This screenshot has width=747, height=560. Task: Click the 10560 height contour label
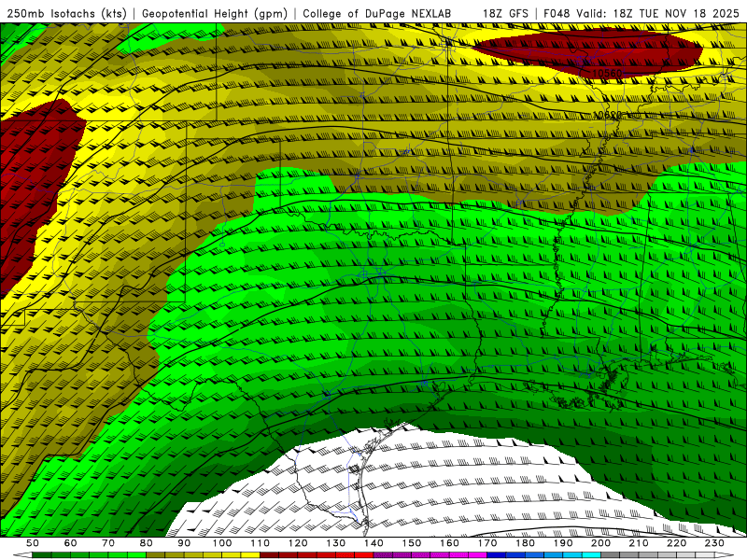(608, 74)
